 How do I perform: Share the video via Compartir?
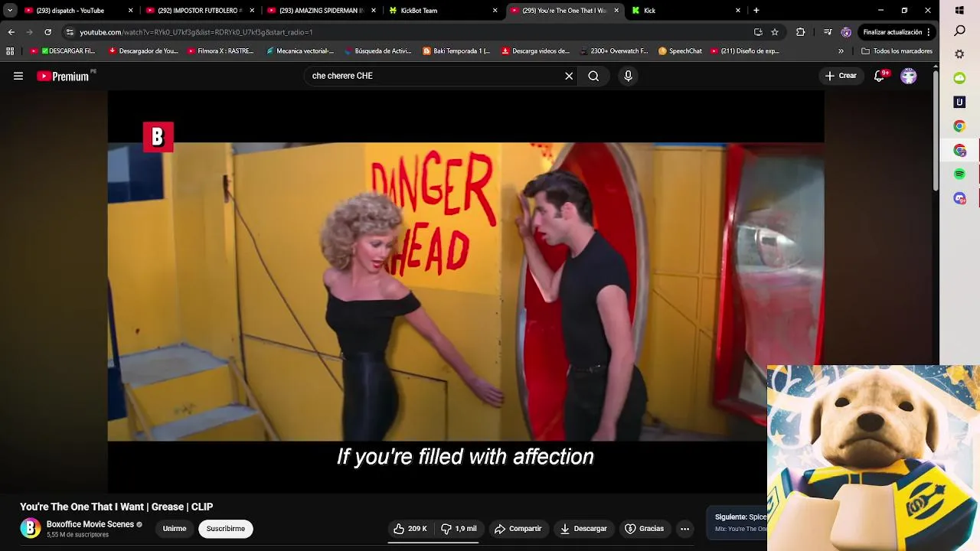[518, 529]
